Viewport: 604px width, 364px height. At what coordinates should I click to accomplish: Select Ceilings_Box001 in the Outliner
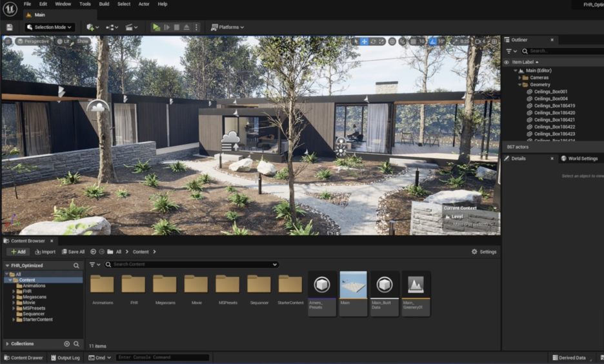tap(550, 92)
